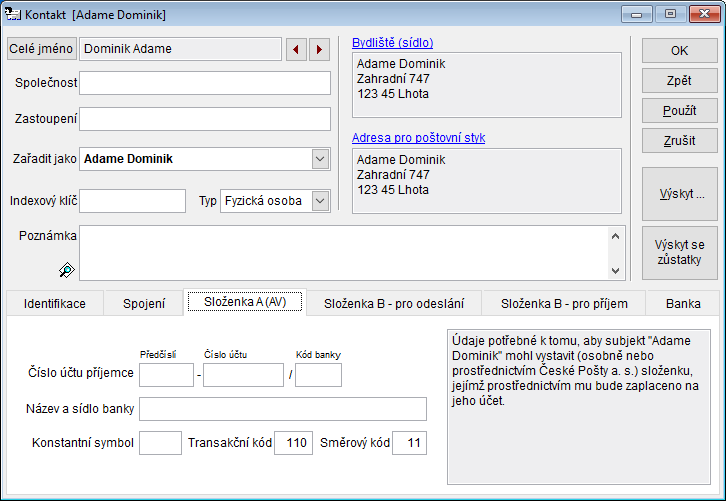726x501 pixels.
Task: Open the Spojení tab
Action: point(144,303)
